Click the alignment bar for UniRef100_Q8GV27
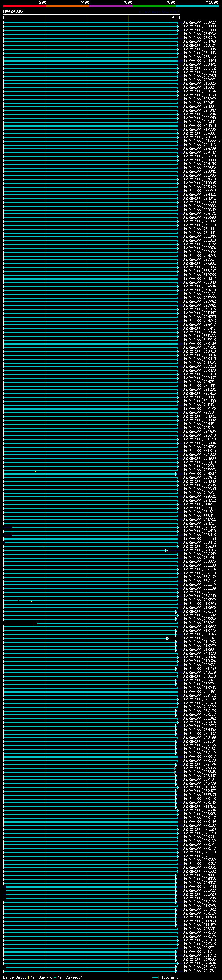The image size is (222, 980). 91,23
